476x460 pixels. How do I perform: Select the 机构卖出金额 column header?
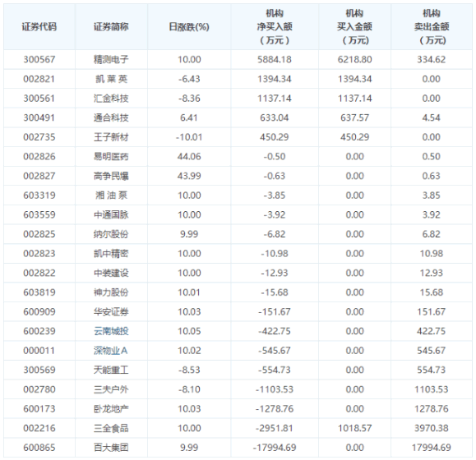tap(432, 26)
